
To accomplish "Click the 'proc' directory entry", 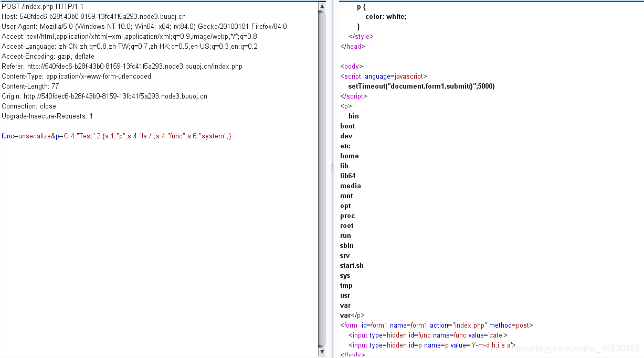I will click(x=347, y=215).
